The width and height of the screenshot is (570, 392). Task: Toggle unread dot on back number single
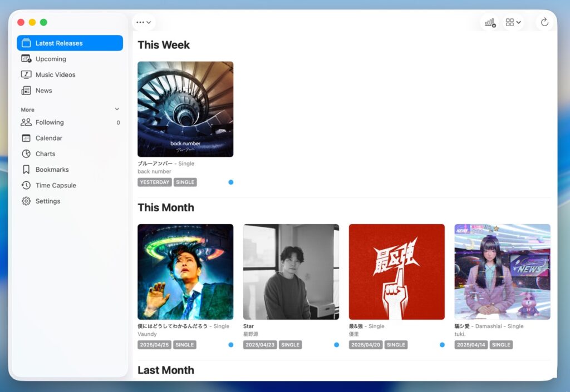point(231,182)
